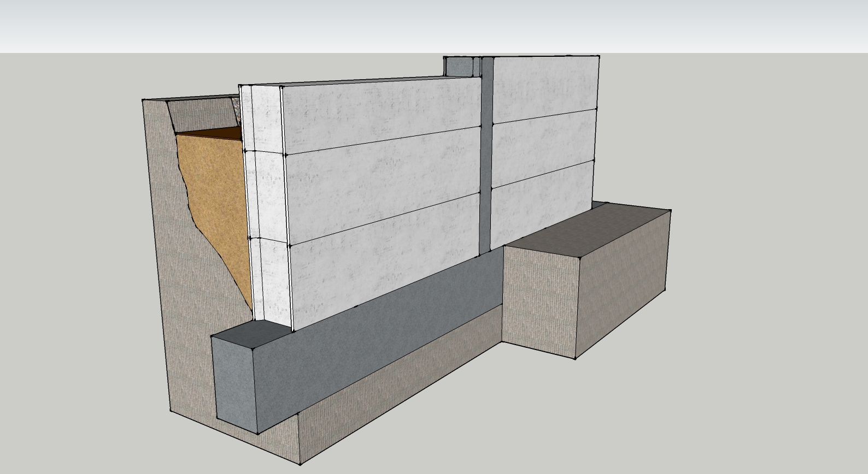This screenshot has width=868, height=474.
Task: Select the vertical dark gray strip between wall panels
Action: point(485,156)
